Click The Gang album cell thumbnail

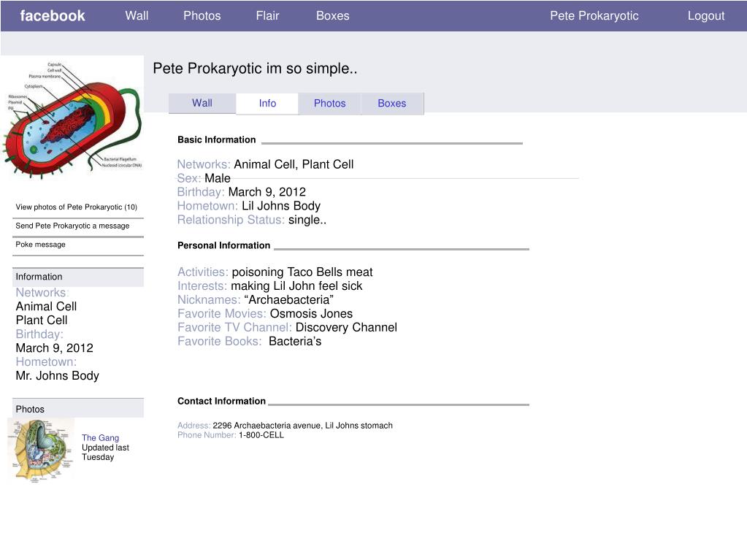point(42,450)
